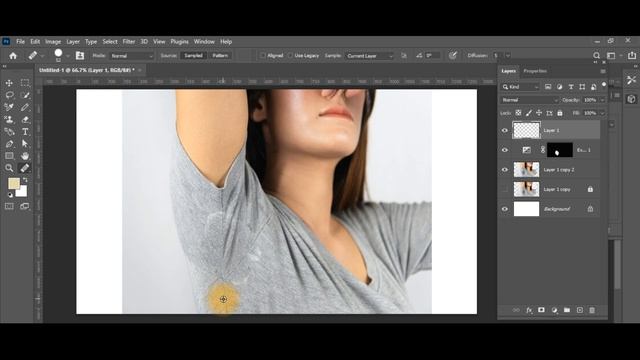
Task: Select the Rectangular Marquee tool
Action: coord(25,83)
